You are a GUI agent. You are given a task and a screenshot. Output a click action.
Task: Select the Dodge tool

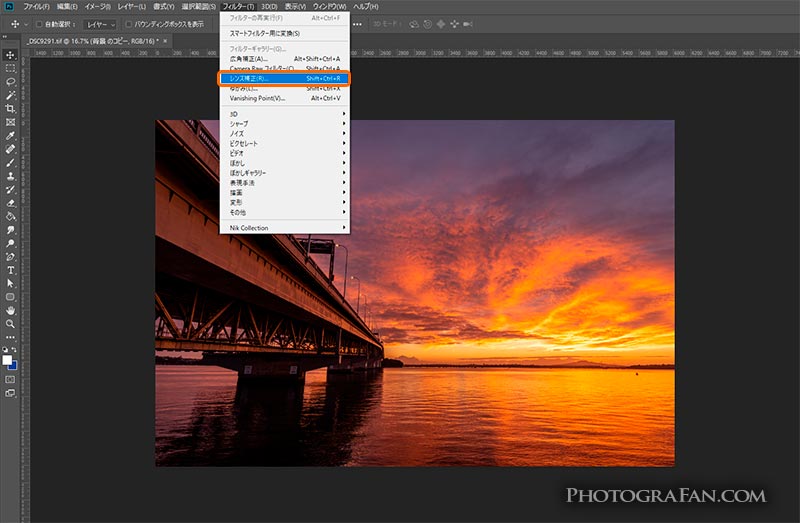point(10,243)
